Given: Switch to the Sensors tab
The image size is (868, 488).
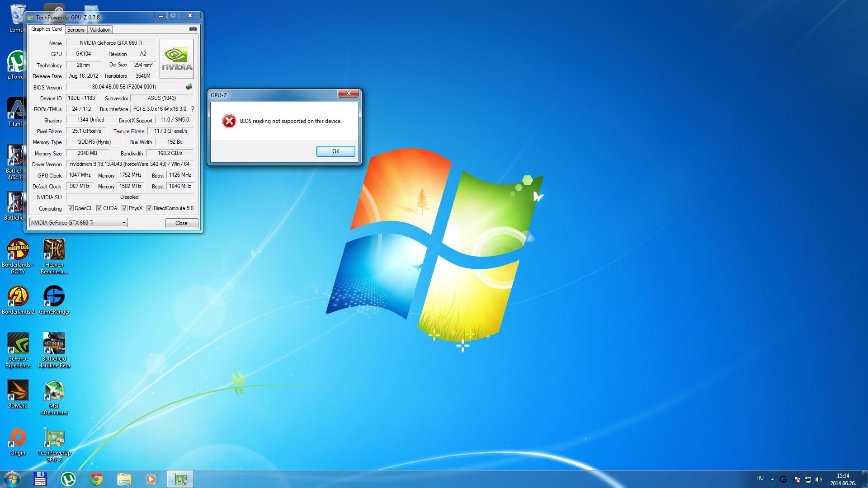Looking at the screenshot, I should pyautogui.click(x=76, y=30).
